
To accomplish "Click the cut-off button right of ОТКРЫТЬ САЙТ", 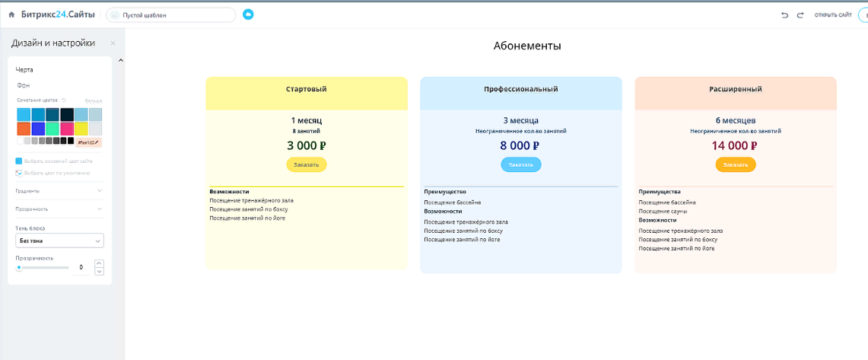I will (863, 15).
